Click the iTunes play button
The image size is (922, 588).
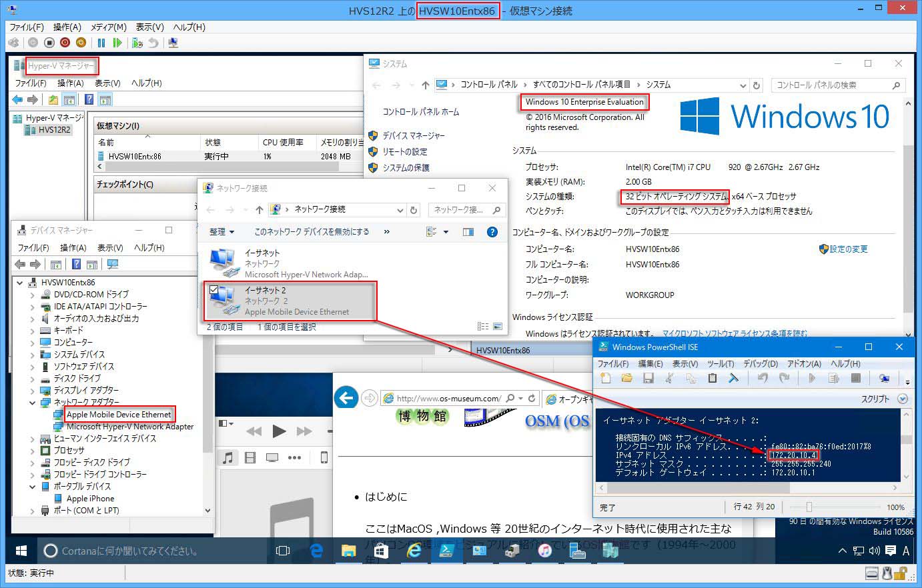[x=279, y=431]
